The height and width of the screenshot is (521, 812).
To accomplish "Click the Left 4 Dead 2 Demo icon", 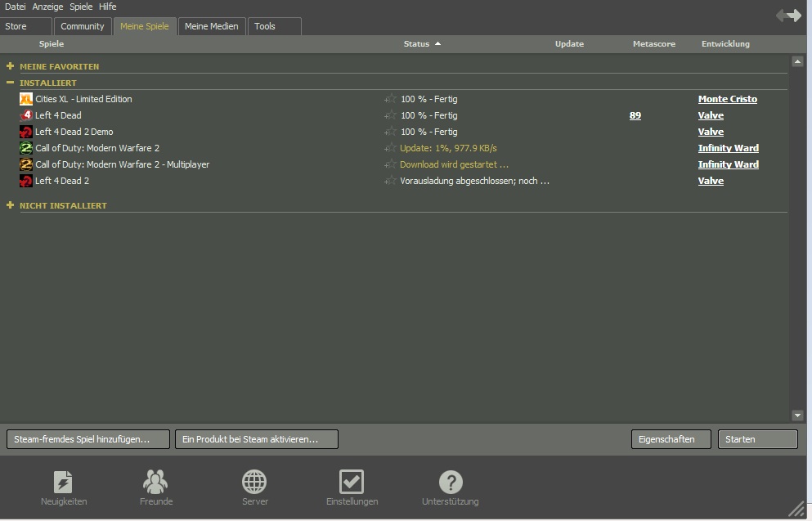I will click(26, 132).
